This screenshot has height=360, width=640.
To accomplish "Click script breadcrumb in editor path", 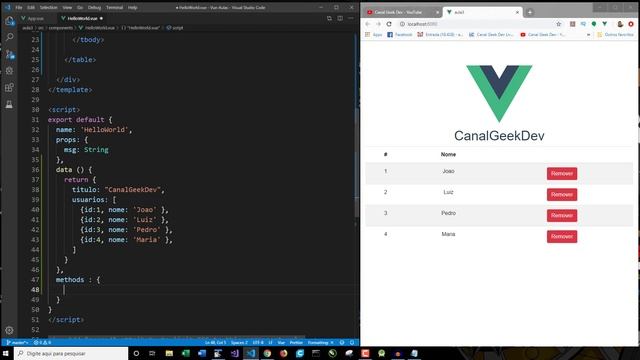I will click(x=175, y=28).
